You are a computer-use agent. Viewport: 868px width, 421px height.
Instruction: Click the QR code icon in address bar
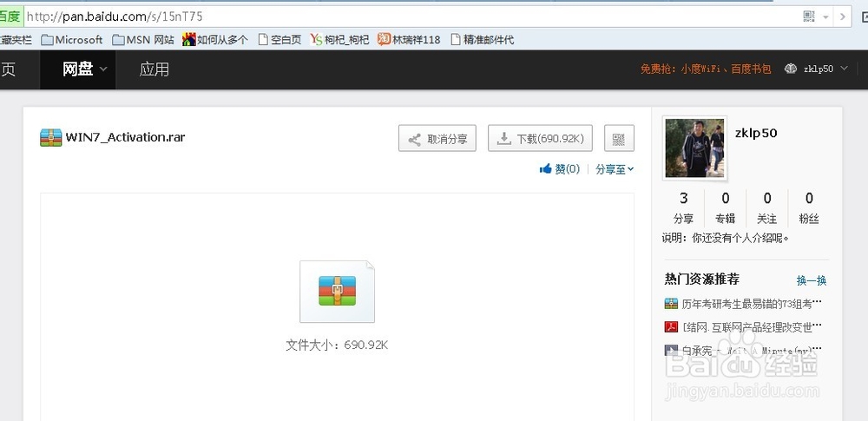click(809, 16)
